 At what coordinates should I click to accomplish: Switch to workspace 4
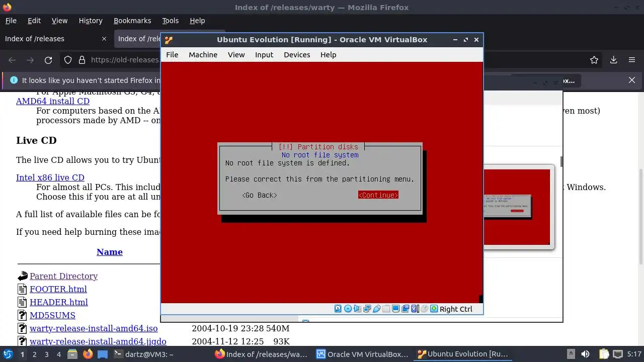(58, 354)
